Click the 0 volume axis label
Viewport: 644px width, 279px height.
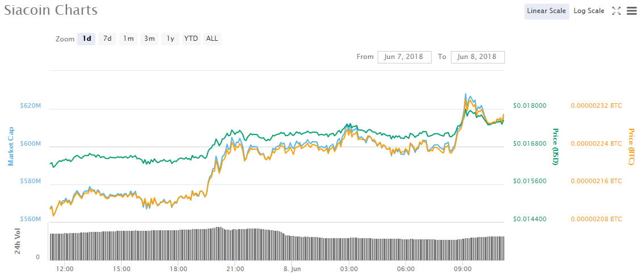(x=38, y=257)
